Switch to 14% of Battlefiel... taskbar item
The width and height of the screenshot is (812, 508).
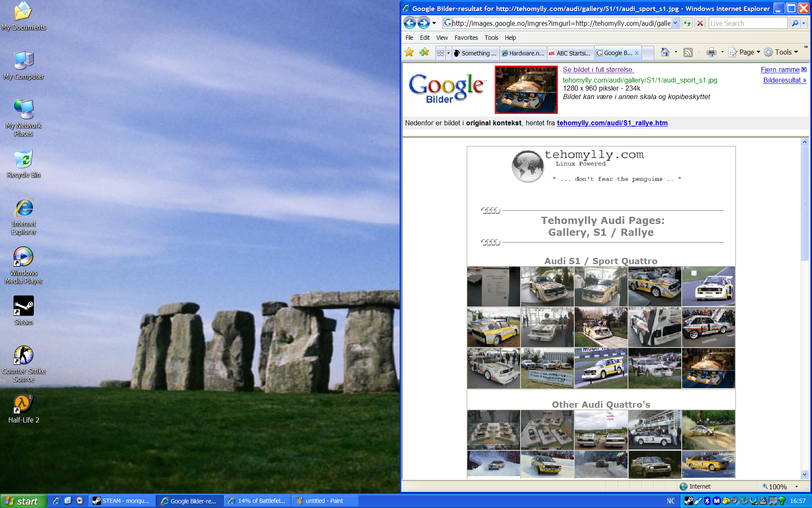pos(257,501)
